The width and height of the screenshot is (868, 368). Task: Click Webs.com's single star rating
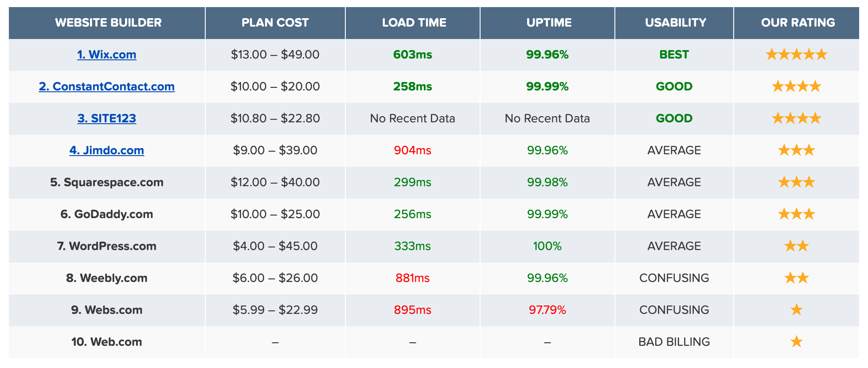pos(796,310)
